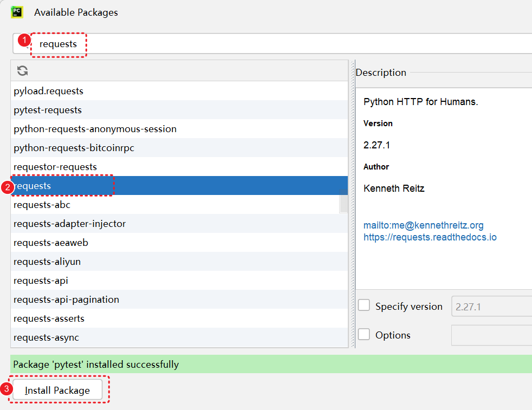Enable the Specify version checkbox
532x410 pixels.
364,306
